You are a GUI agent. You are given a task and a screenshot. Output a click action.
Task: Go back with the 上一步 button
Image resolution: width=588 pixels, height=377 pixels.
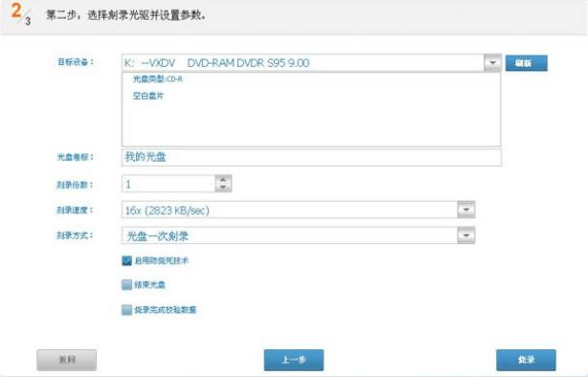tap(294, 360)
